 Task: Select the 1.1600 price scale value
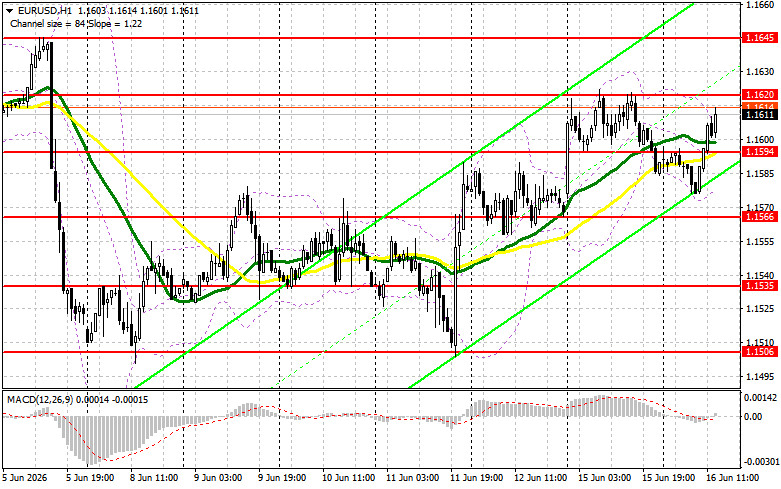[760, 140]
